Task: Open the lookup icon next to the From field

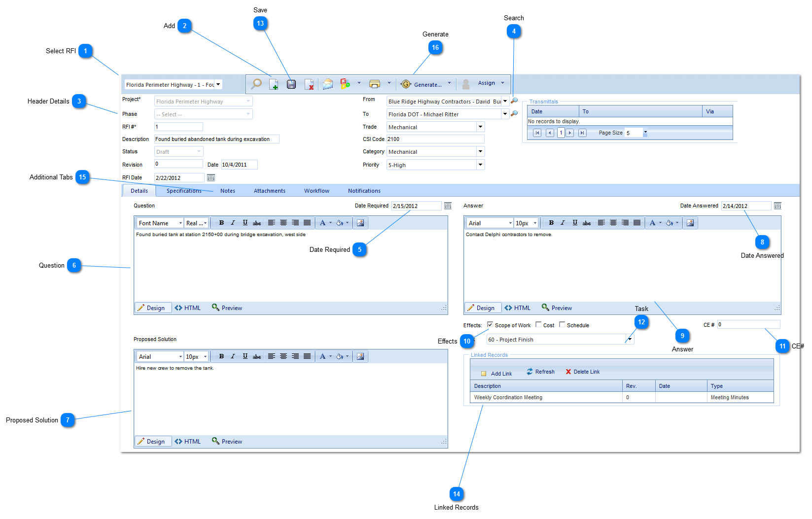Action: (514, 101)
